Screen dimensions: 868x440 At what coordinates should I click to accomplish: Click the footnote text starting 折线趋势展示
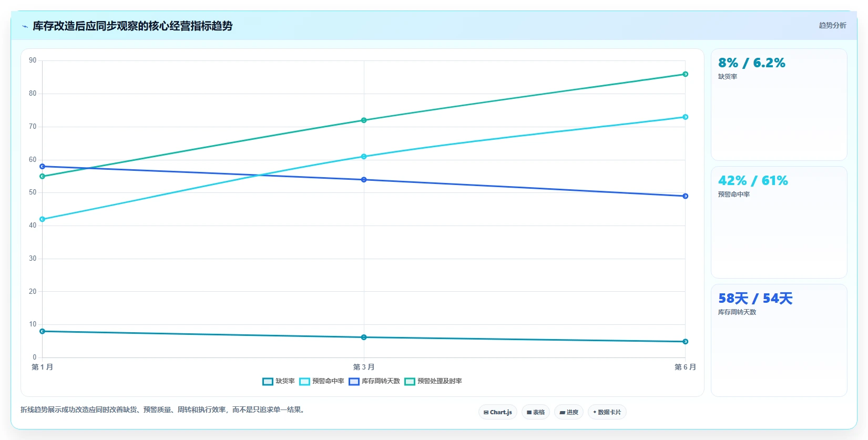click(164, 410)
